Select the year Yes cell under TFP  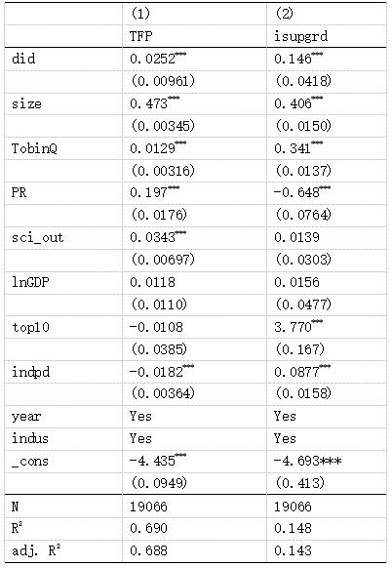(195, 416)
